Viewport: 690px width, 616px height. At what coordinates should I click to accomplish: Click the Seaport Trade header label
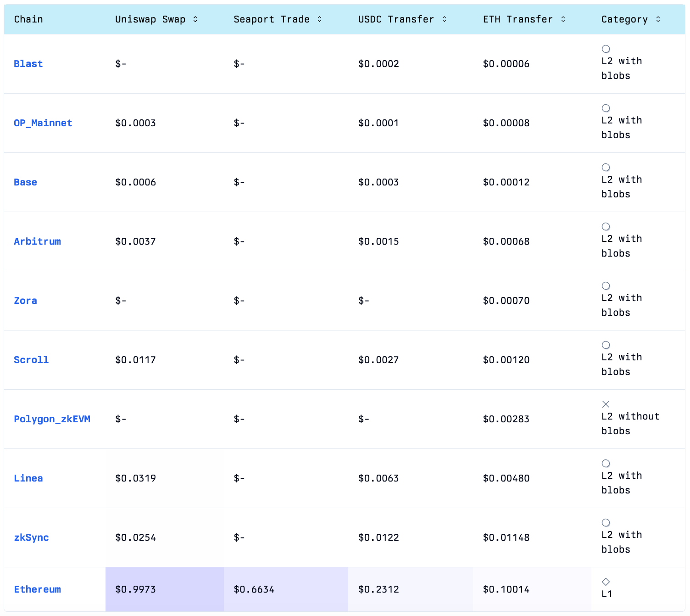pos(272,19)
